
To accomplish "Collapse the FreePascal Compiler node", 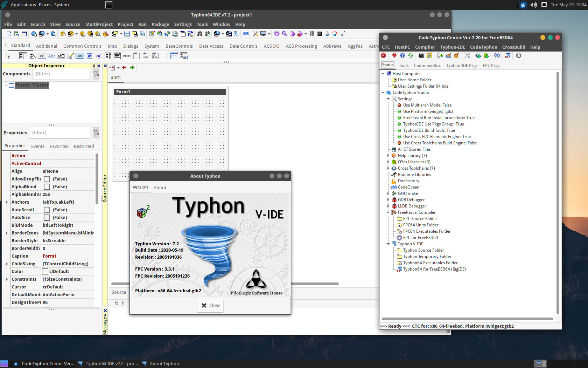I will pos(388,212).
